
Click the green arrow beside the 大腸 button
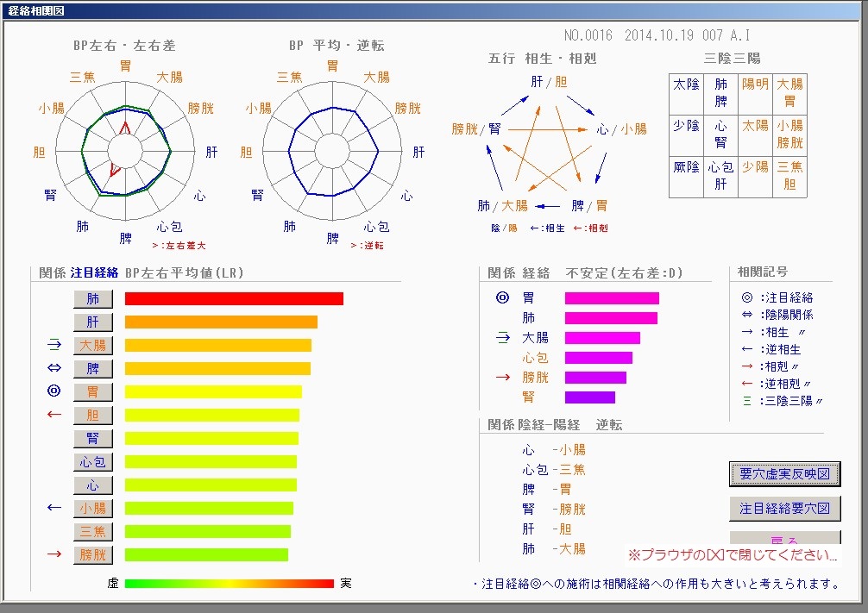(54, 345)
